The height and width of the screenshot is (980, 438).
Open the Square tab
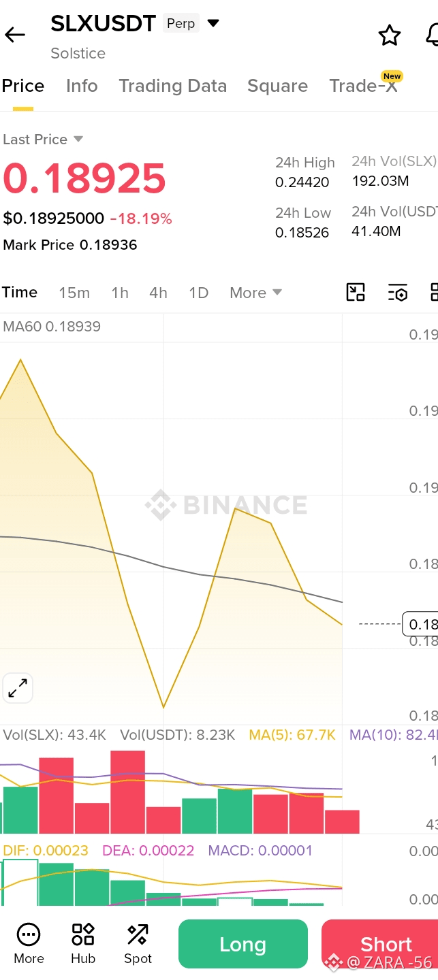click(x=277, y=86)
